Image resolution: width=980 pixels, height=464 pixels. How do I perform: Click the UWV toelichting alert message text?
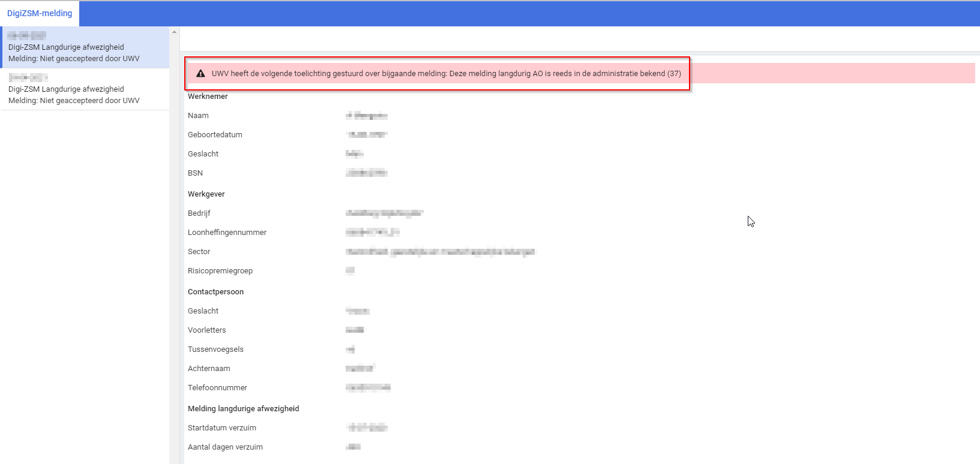(446, 74)
